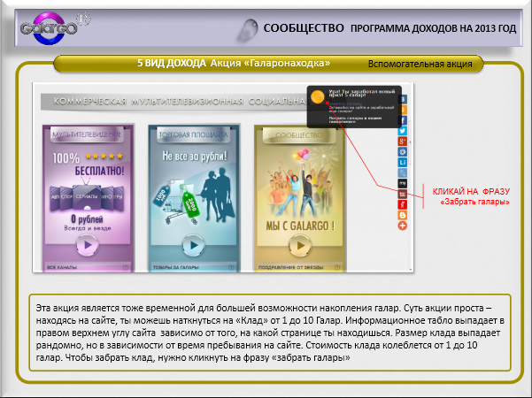The height and width of the screenshot is (398, 532).
Task: Click the bold 'СООБЩЕСТВО' header title
Action: coord(304,28)
